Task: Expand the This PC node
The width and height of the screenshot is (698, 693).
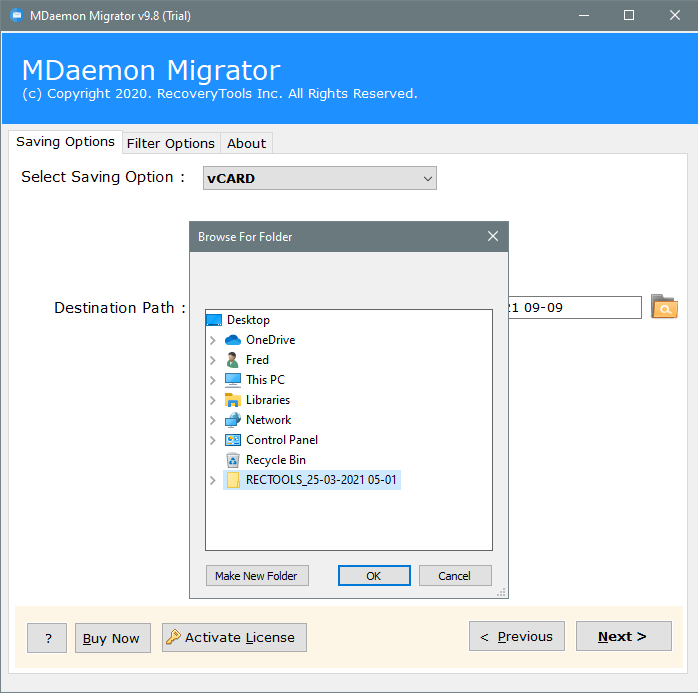Action: click(213, 380)
